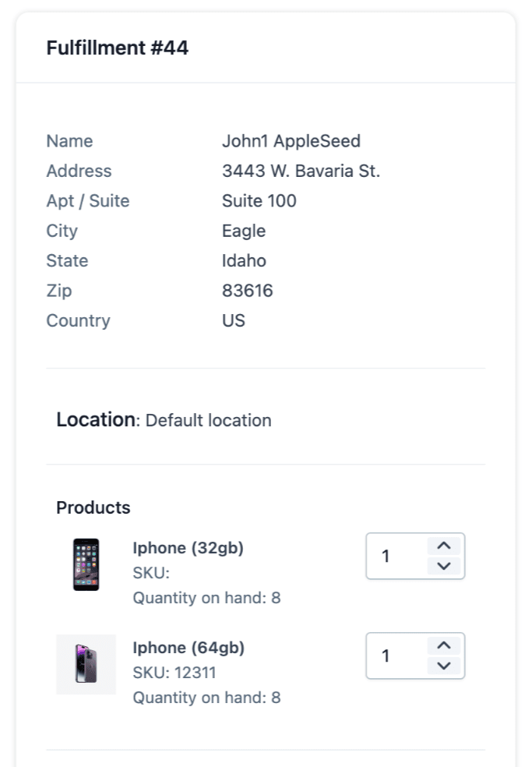Select the Iphone (64gb) product name
The width and height of the screenshot is (532, 767).
188,648
